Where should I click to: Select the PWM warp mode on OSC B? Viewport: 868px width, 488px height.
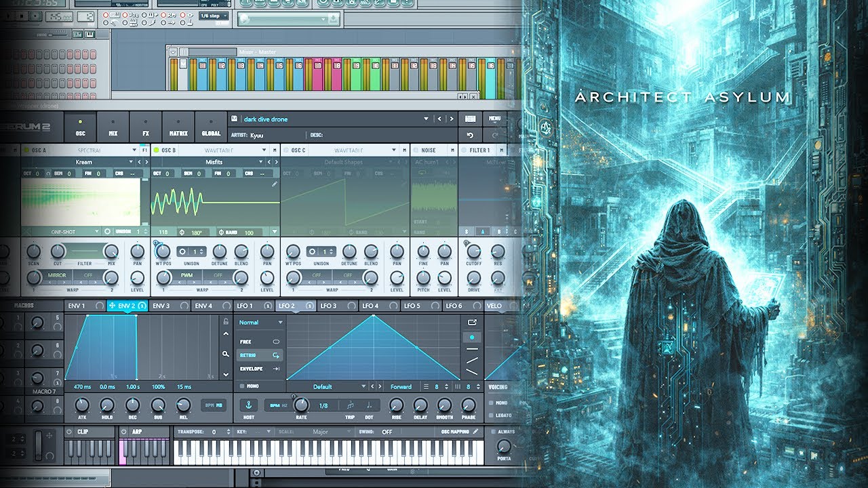pos(186,275)
